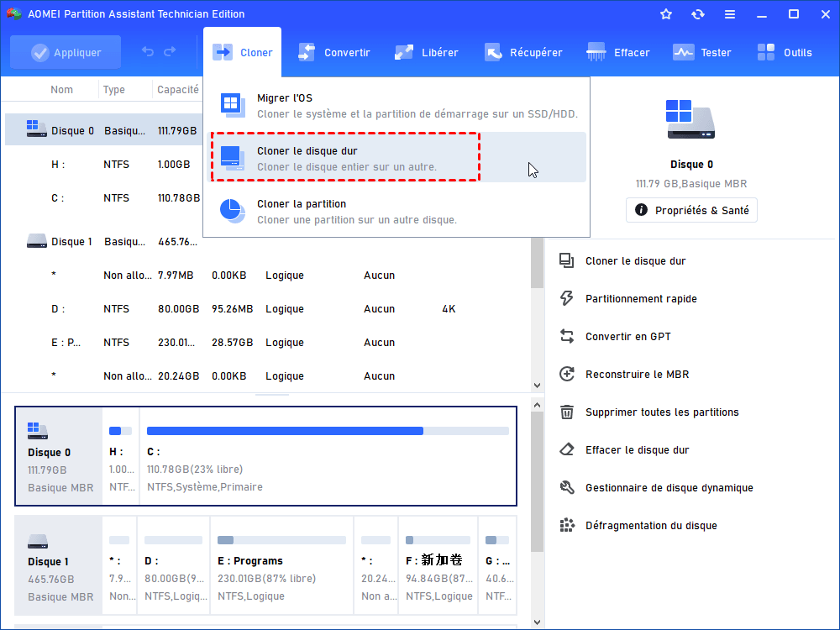Click the undo arrow icon
840x630 pixels.
point(148,51)
